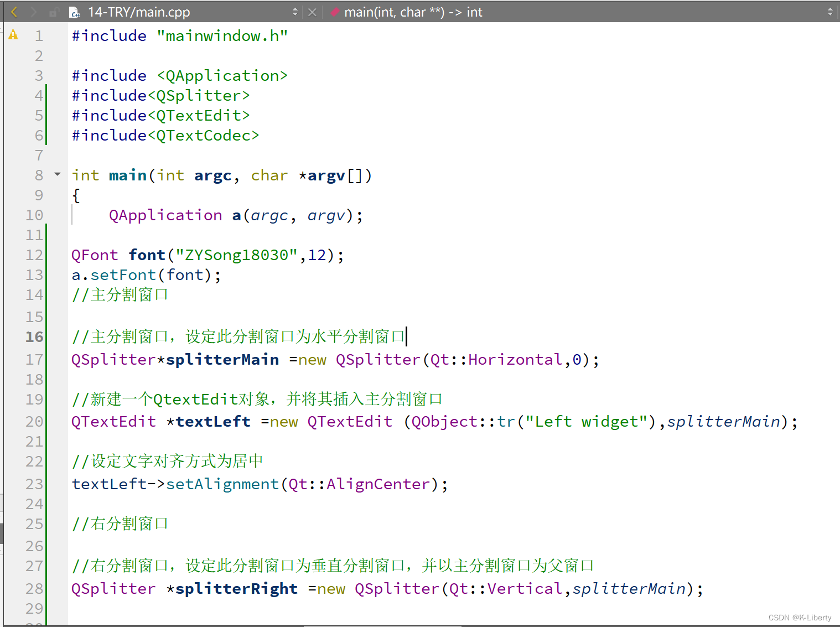
Task: Click the C++ file icon beside main.cpp
Action: (74, 12)
